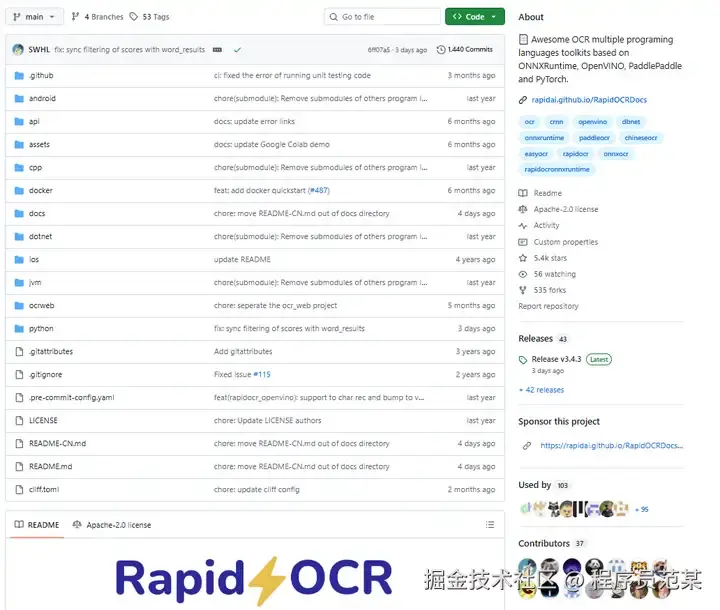
Task: View the 4 Branches link
Action: click(x=97, y=17)
